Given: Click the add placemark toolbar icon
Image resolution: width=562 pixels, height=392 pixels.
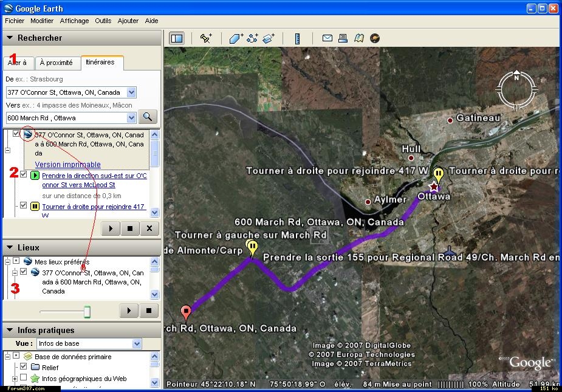Looking at the screenshot, I should (206, 38).
